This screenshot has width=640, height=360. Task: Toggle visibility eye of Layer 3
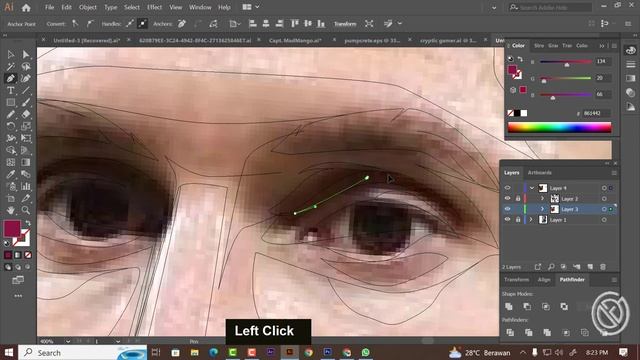coord(507,209)
